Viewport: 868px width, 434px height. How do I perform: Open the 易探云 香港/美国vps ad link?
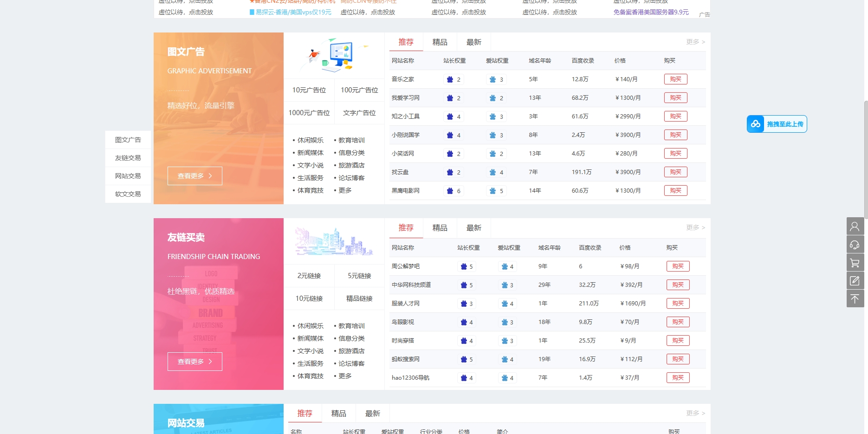(291, 12)
